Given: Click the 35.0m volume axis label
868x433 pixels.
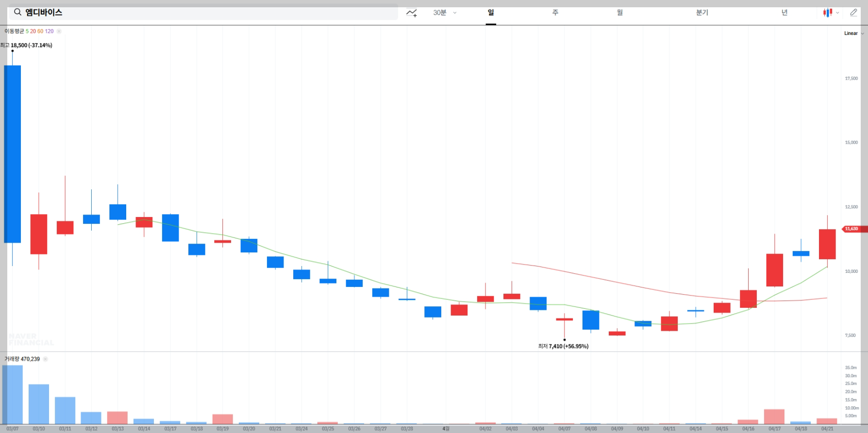Looking at the screenshot, I should coord(851,367).
